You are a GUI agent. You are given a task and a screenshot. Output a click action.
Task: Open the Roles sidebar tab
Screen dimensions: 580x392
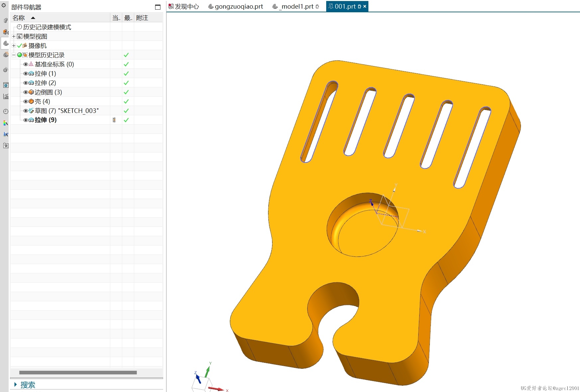pyautogui.click(x=5, y=134)
